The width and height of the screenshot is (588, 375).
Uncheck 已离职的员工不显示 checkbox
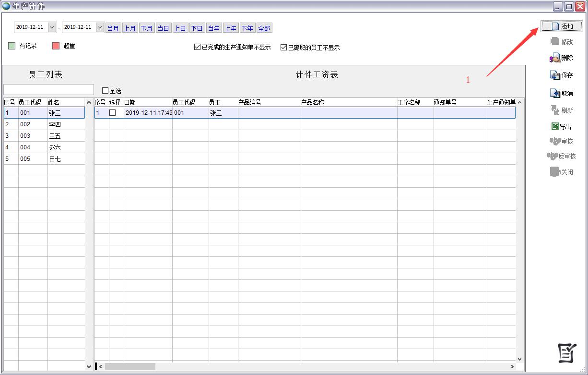coord(283,48)
